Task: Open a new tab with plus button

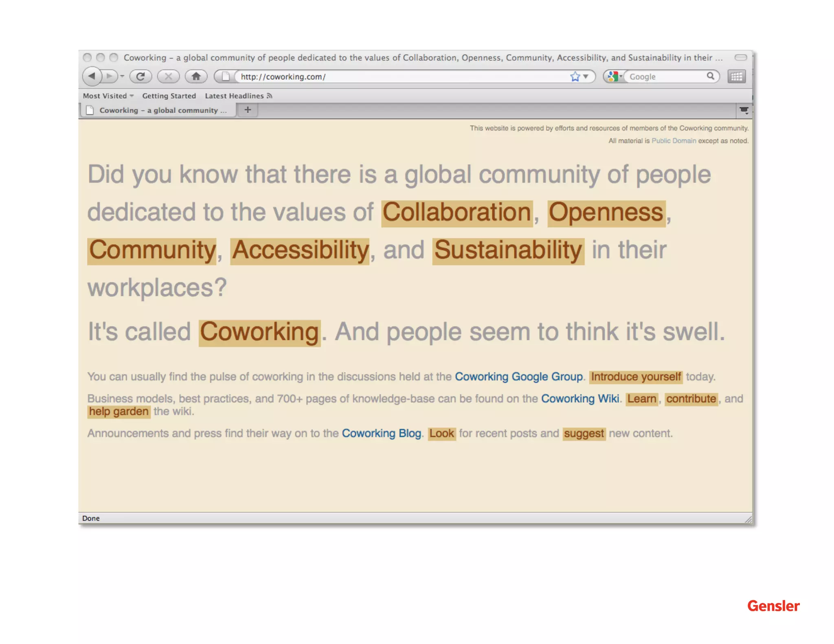Action: (x=248, y=110)
